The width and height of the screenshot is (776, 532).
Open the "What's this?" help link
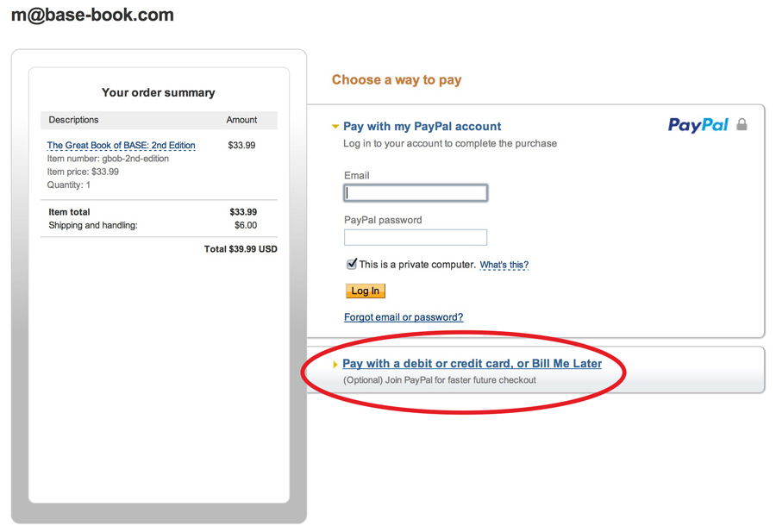pyautogui.click(x=504, y=265)
